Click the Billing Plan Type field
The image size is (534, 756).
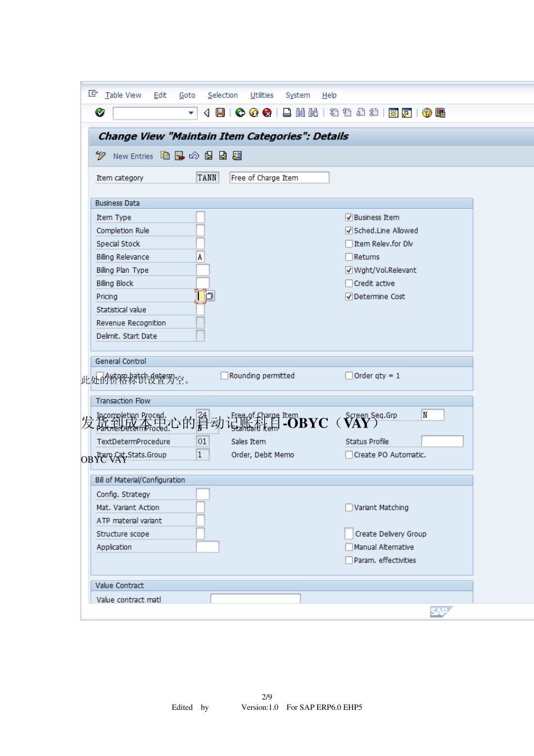point(202,270)
